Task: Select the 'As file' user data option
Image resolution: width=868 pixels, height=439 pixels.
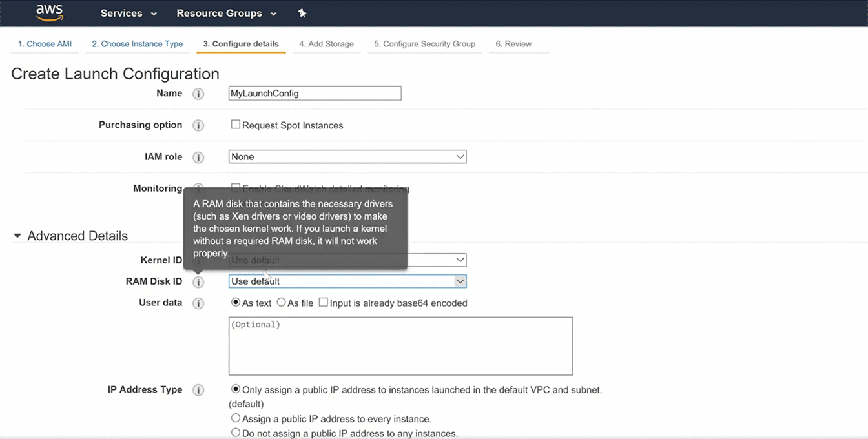Action: coord(281,302)
